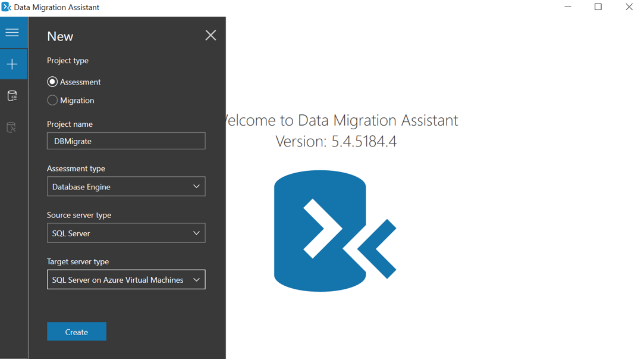
Task: Click the Project name input field
Action: [126, 141]
